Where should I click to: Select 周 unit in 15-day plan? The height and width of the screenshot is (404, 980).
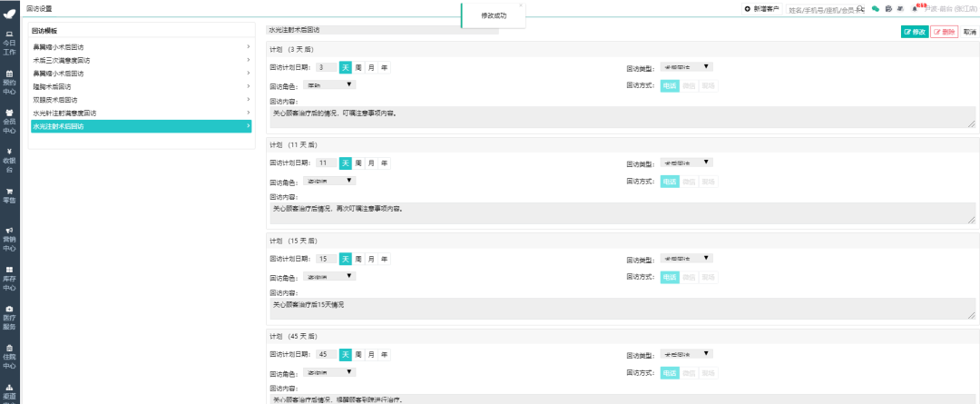pos(358,259)
